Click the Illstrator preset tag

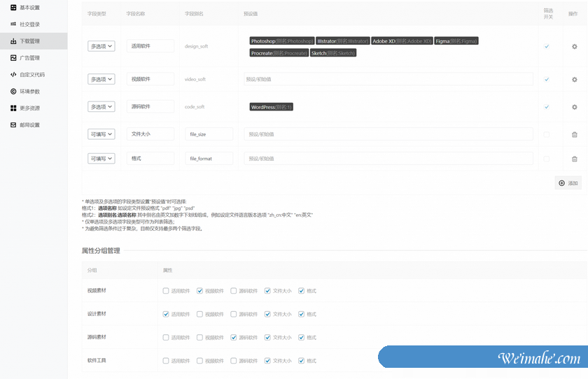coord(343,41)
